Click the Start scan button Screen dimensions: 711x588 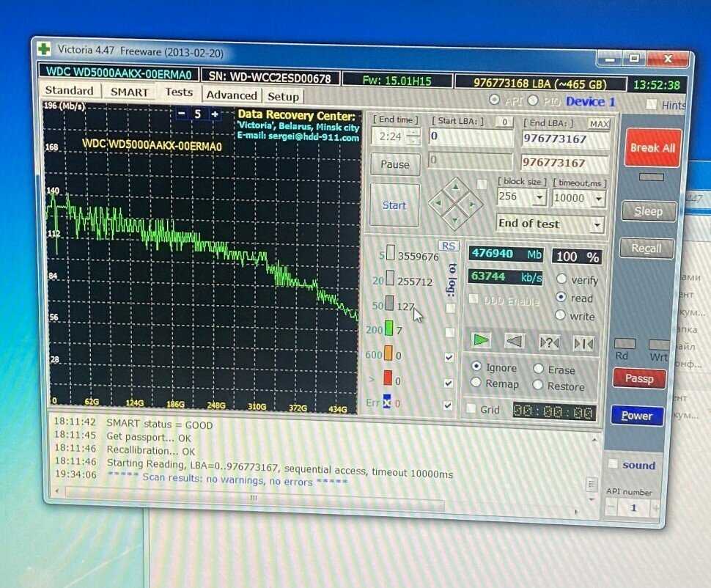394,205
